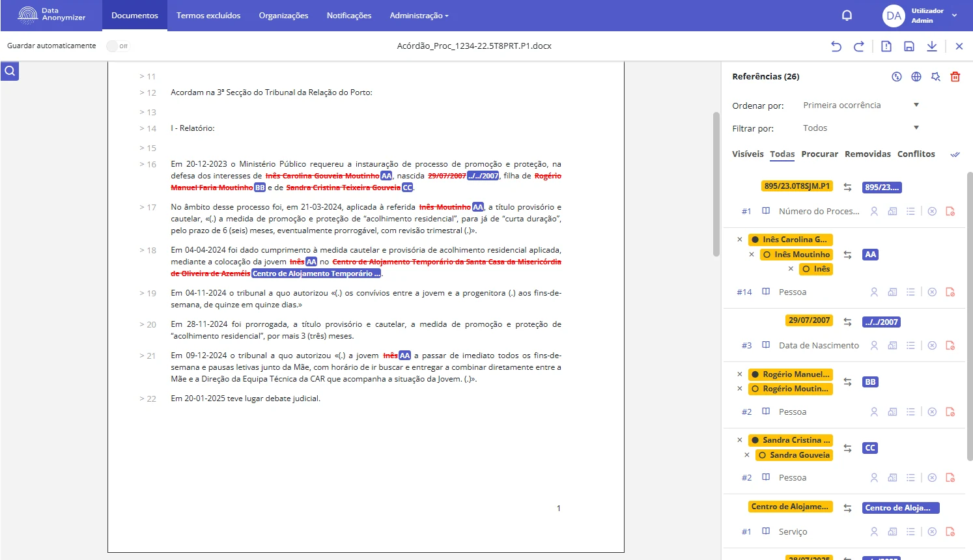
Task: Click the circled X in Data de Nascimento row
Action: [x=932, y=346]
